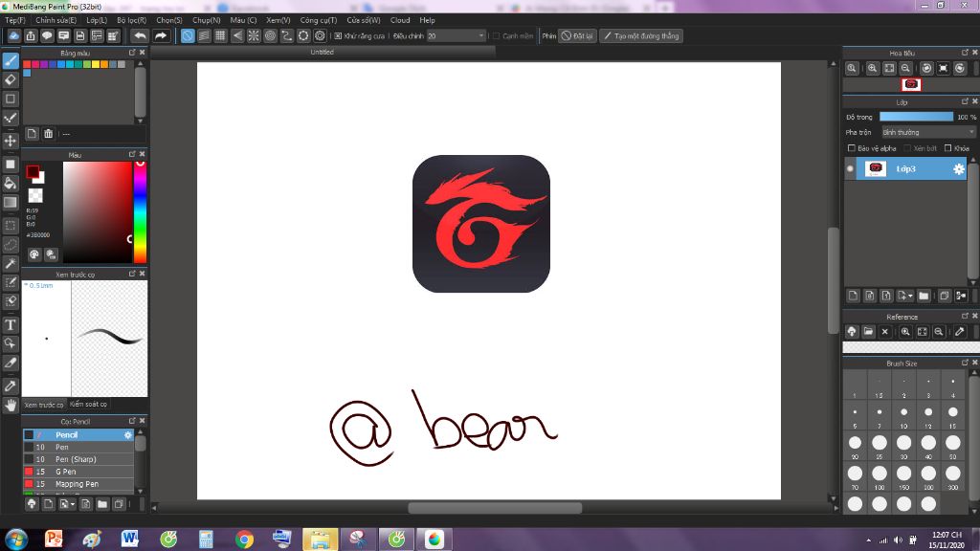Select Pen brush in brush list
Screen dimensions: 980x551
78,448
